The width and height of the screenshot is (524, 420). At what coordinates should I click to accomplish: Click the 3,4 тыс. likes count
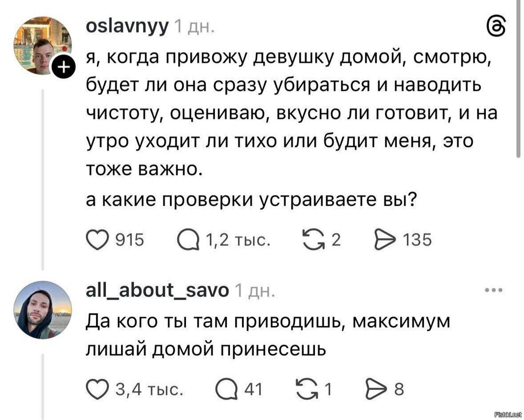[x=149, y=389]
